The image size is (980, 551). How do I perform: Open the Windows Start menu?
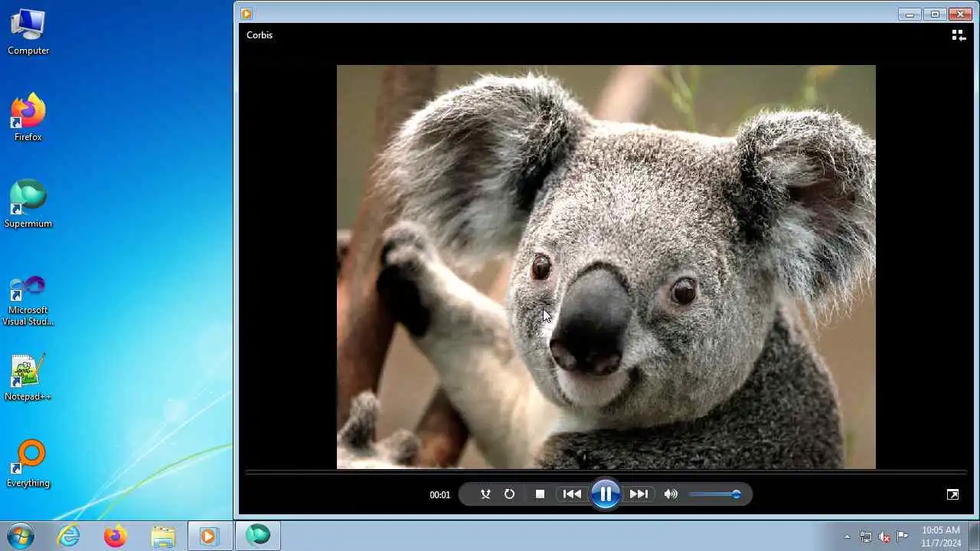coord(21,536)
